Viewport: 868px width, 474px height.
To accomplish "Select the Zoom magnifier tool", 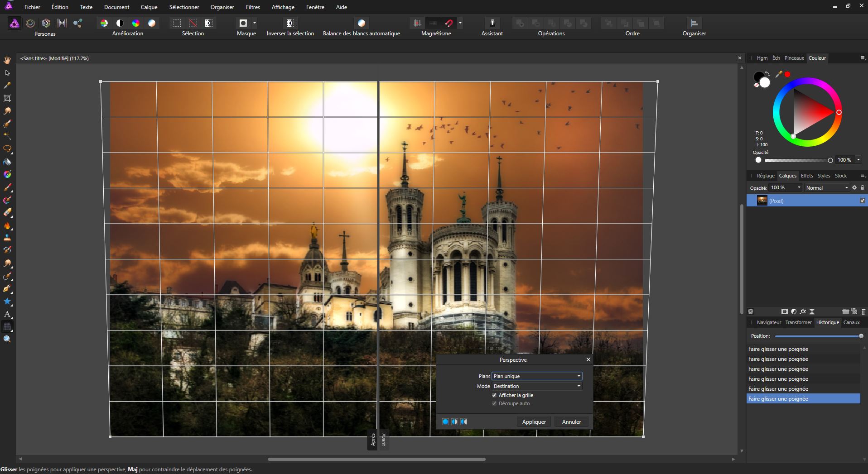I will coord(7,339).
